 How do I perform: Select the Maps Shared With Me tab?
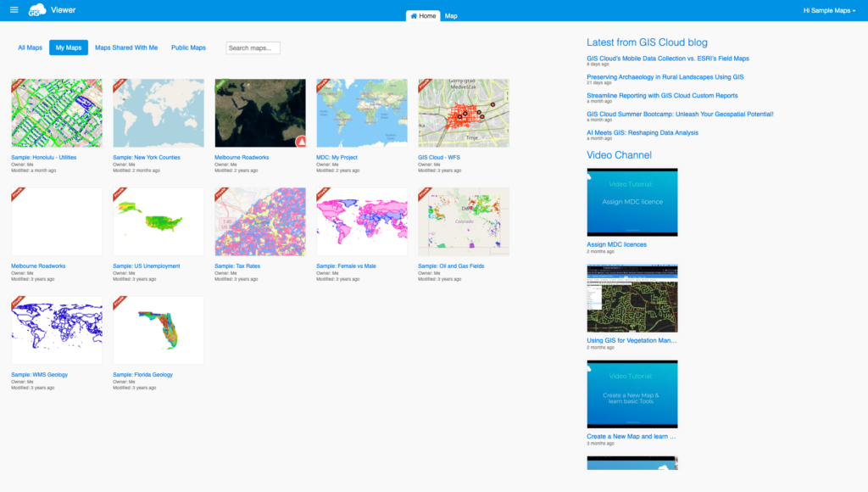pos(125,48)
